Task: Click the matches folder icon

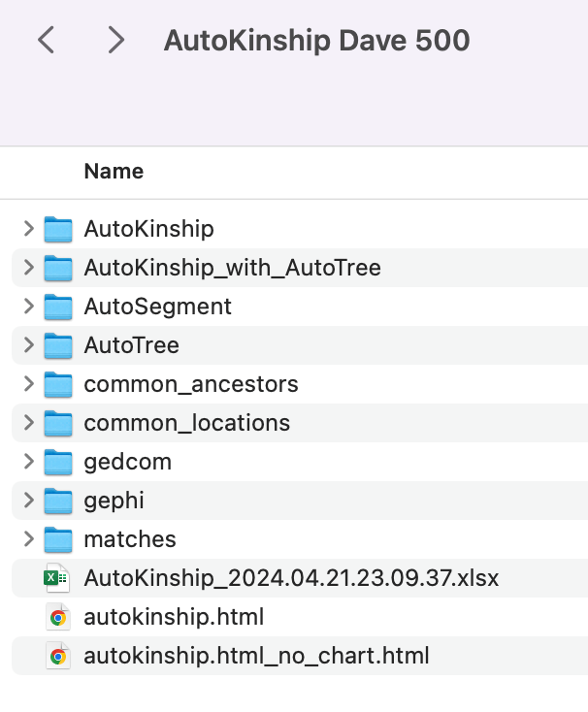Action: pos(58,540)
